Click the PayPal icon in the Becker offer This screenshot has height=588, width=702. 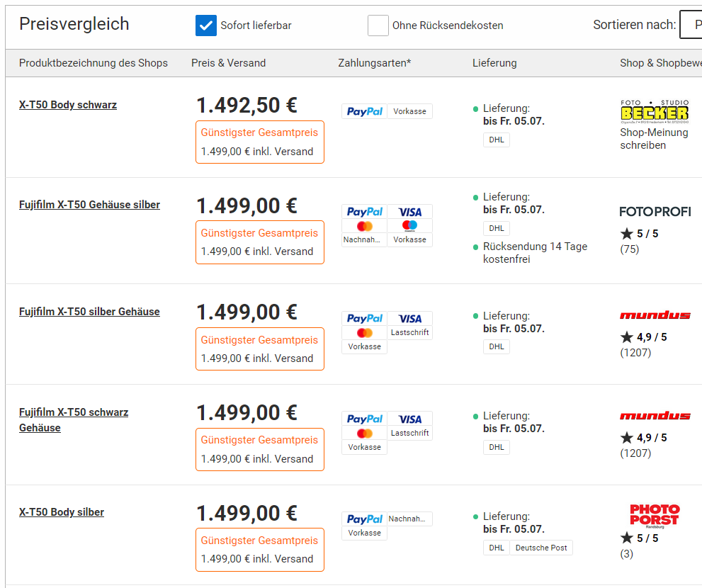click(x=364, y=111)
